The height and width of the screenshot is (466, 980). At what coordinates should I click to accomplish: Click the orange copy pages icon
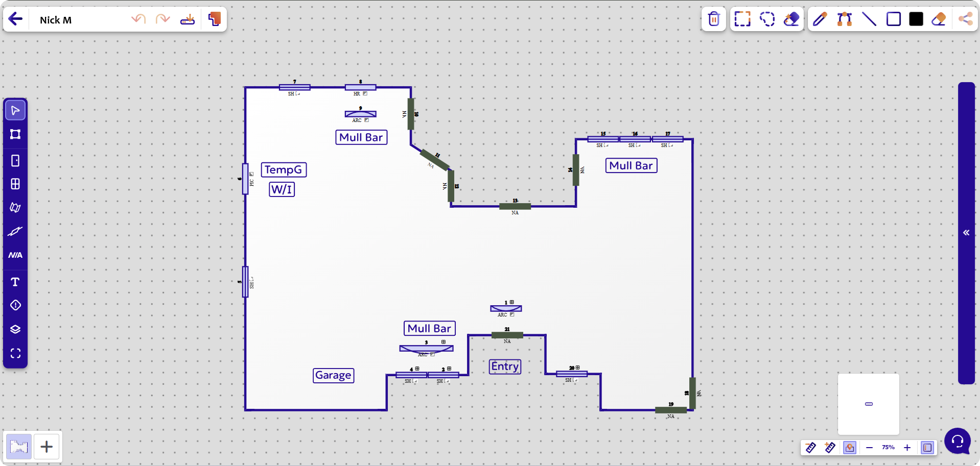point(215,19)
